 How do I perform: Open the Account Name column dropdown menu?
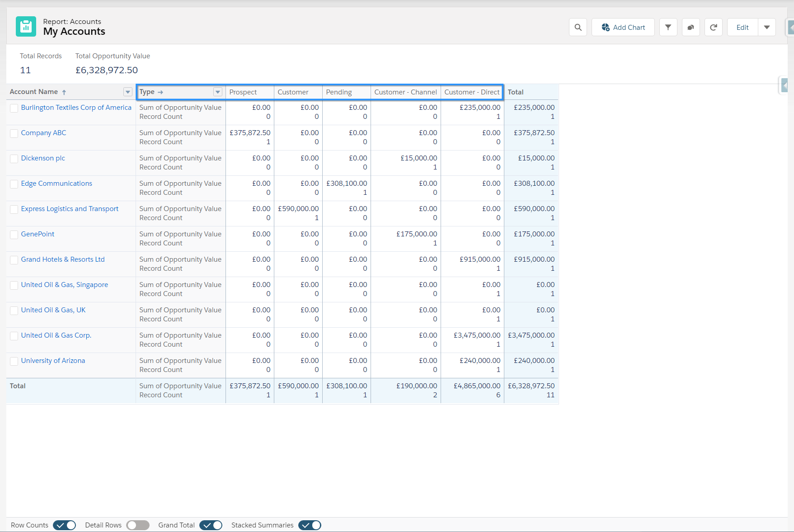pos(127,92)
